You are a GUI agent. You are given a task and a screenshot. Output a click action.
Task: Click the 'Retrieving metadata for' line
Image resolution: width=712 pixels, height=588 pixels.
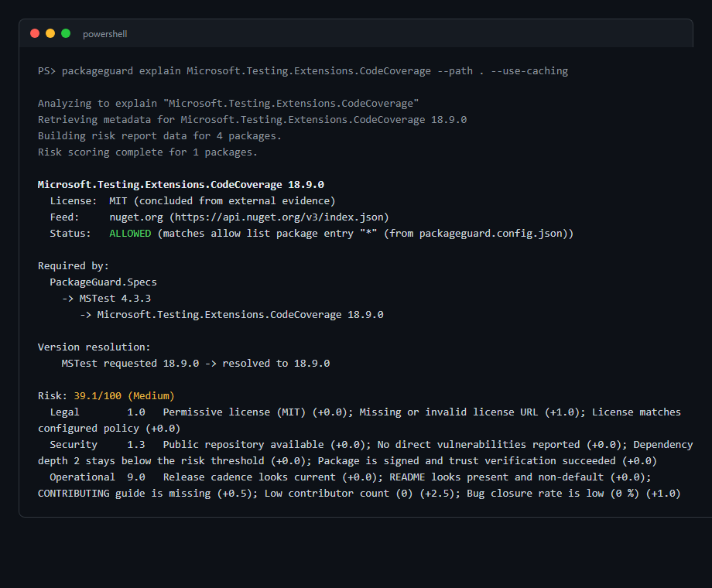pyautogui.click(x=252, y=120)
